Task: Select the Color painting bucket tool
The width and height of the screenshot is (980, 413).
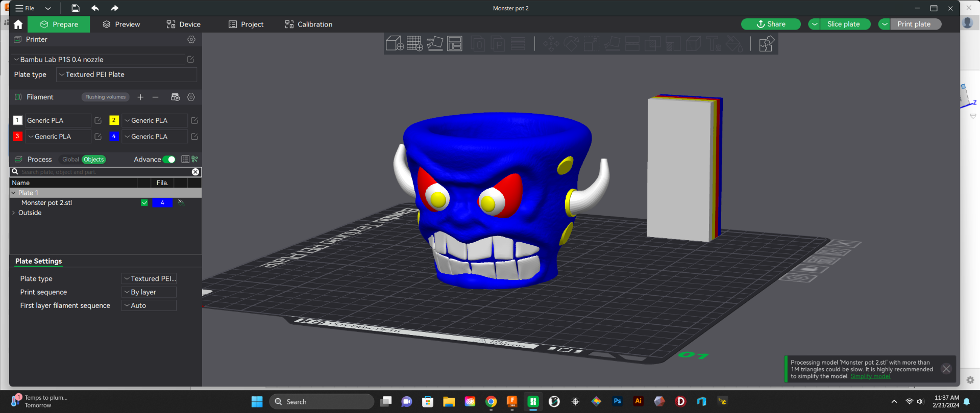Action: tap(734, 44)
